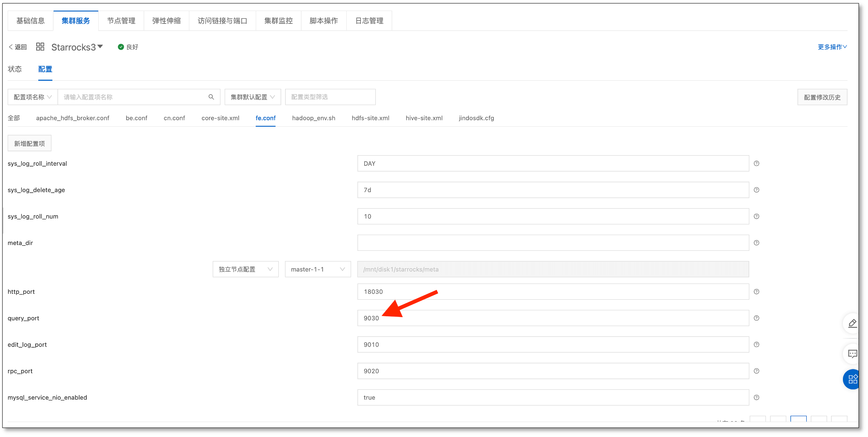Switch to the 节点管理 tab

pyautogui.click(x=121, y=21)
